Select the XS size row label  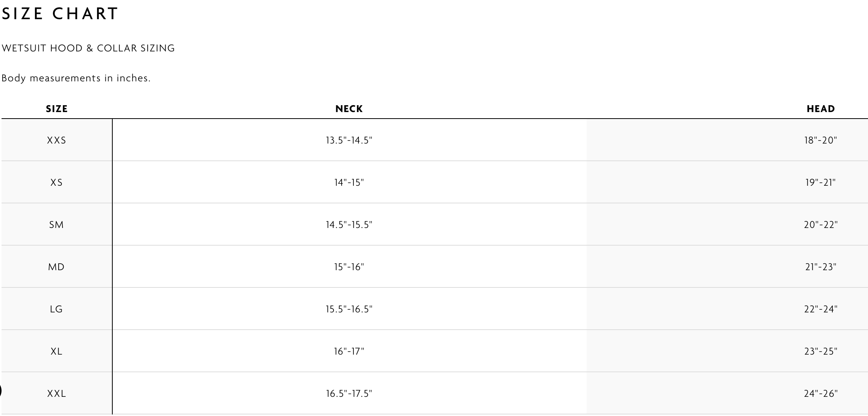click(x=57, y=183)
